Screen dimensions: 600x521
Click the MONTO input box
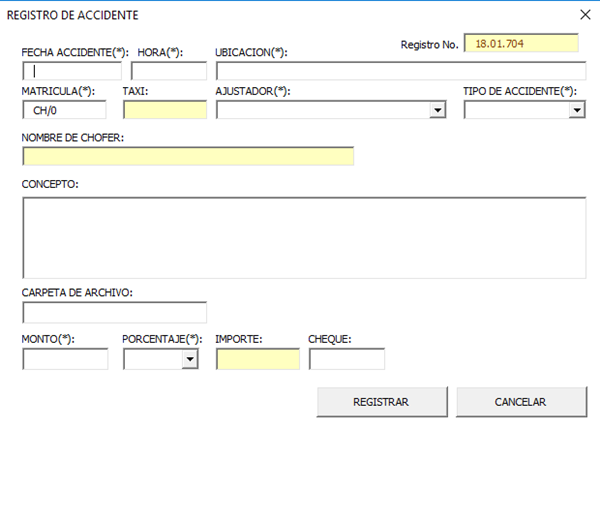(x=65, y=359)
